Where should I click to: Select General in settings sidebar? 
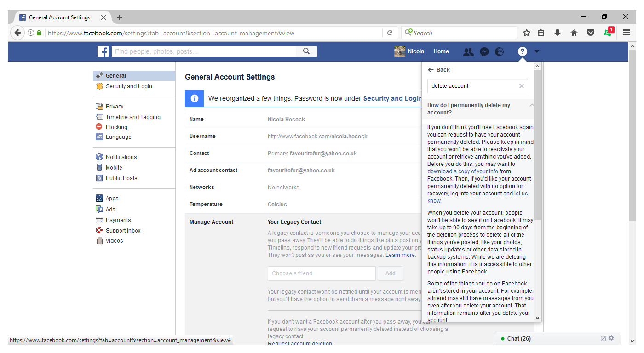coord(134,76)
